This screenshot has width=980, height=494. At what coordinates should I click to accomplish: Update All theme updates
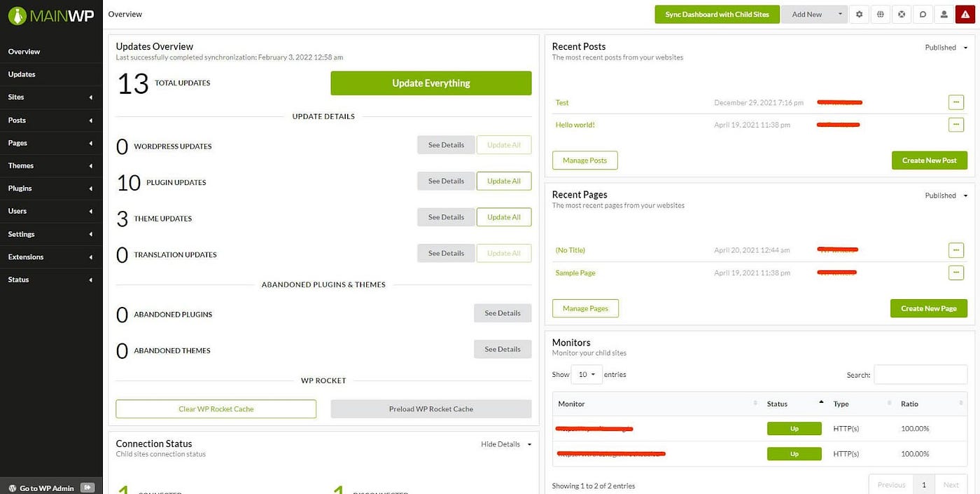pyautogui.click(x=504, y=217)
